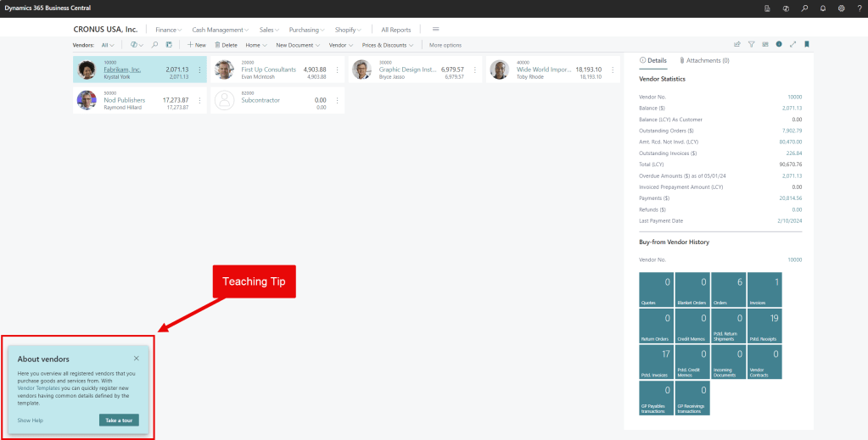
Task: Click the Take a tour button
Action: pyautogui.click(x=118, y=420)
